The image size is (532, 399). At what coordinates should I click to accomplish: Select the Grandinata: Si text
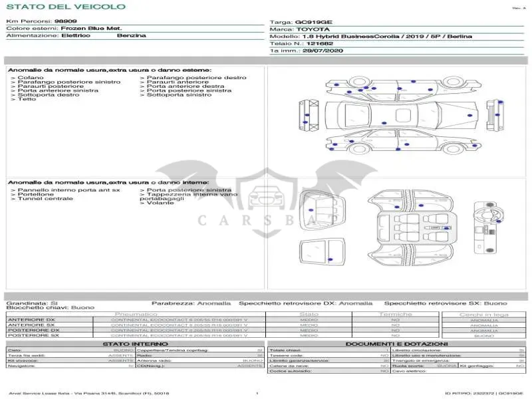coord(32,303)
